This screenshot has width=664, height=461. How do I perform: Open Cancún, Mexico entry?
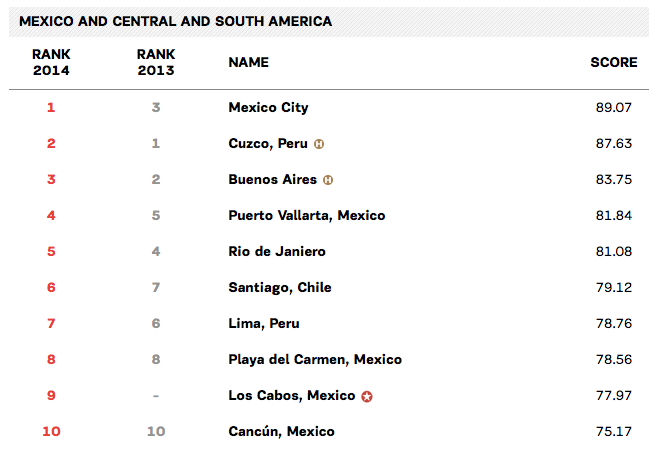282,432
